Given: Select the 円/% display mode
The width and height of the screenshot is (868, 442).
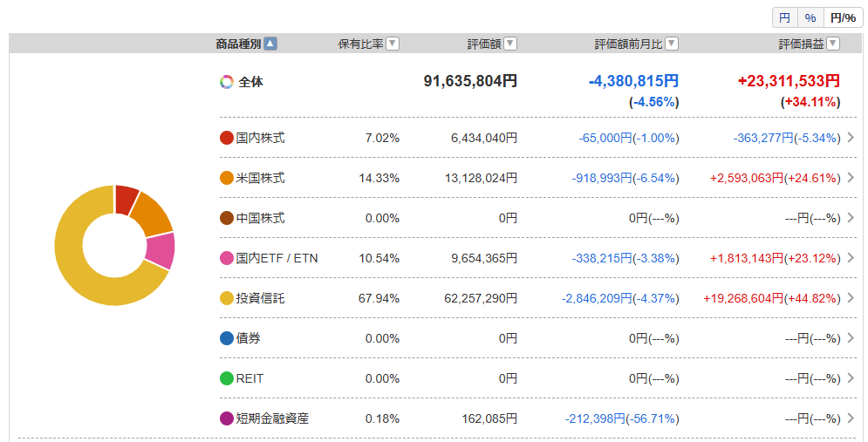Looking at the screenshot, I should click(x=843, y=17).
